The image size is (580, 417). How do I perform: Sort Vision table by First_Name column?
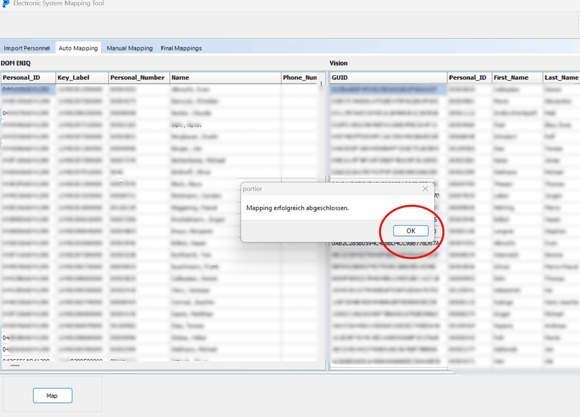517,77
